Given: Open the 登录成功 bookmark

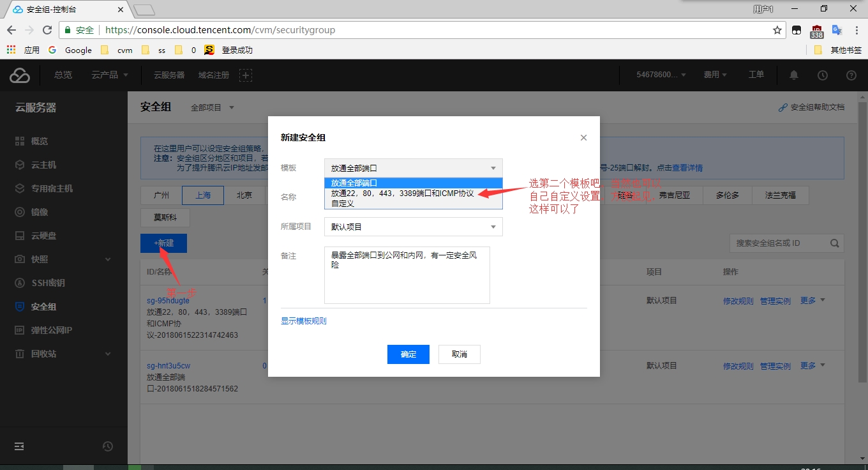Looking at the screenshot, I should (x=229, y=50).
